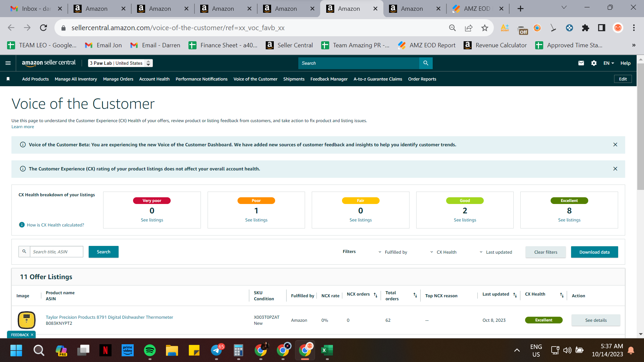Expand the Last updated filter
The width and height of the screenshot is (644, 362).
click(x=496, y=252)
